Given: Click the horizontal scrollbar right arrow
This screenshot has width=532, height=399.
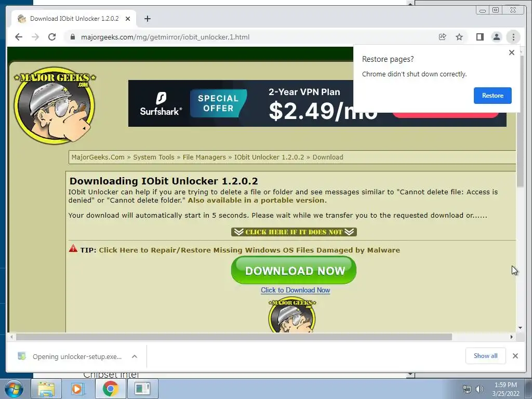Looking at the screenshot, I should point(512,337).
